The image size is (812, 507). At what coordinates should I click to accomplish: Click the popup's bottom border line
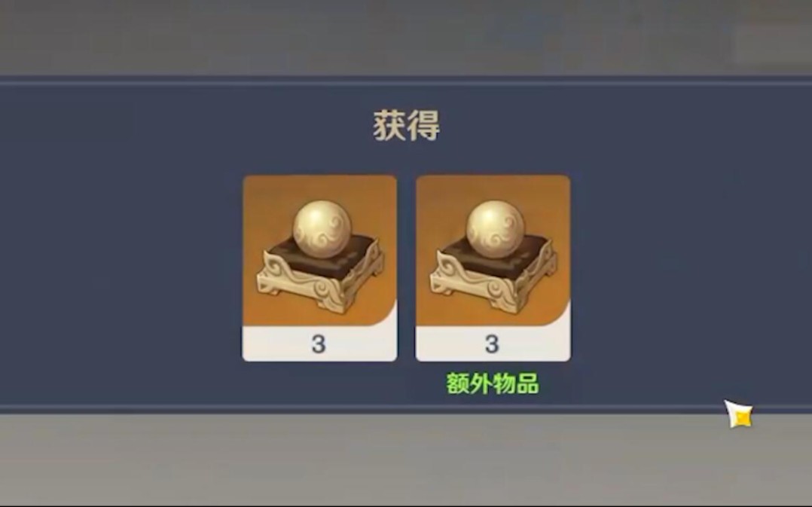pos(406,409)
